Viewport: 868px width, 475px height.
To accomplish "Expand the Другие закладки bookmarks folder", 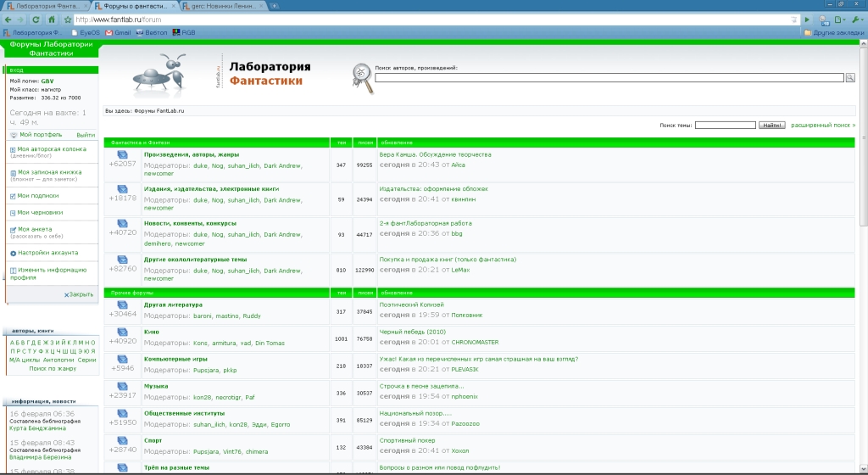I will [x=833, y=32].
